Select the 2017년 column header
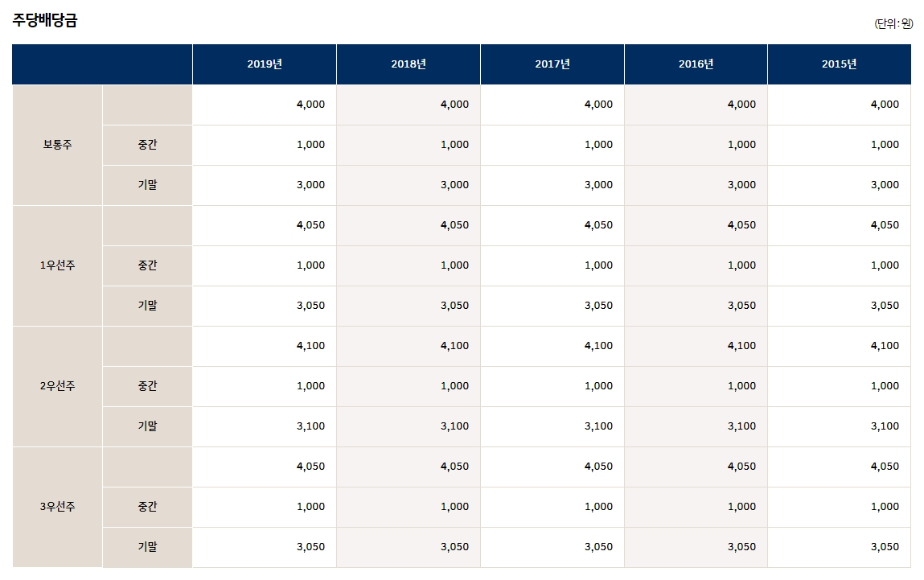Image resolution: width=924 pixels, height=580 pixels. tap(552, 64)
